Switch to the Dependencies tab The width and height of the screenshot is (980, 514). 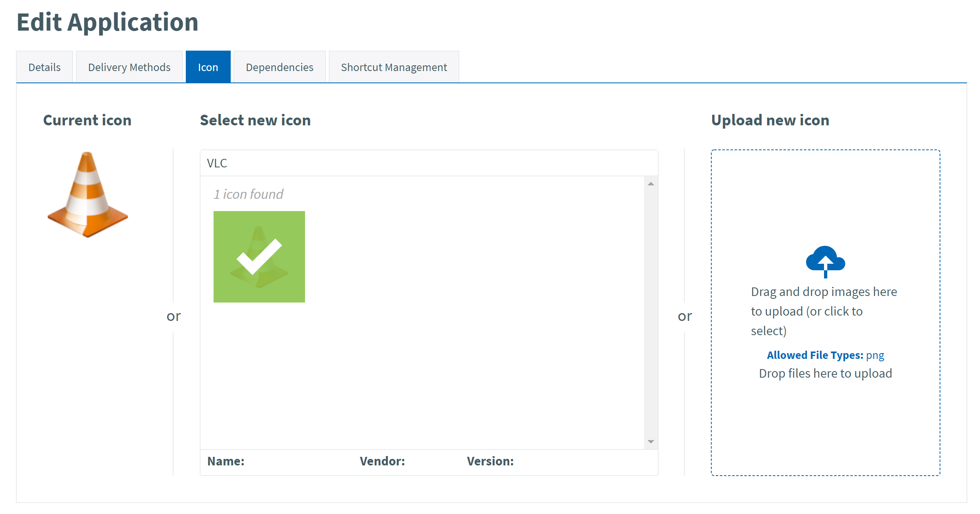(279, 67)
